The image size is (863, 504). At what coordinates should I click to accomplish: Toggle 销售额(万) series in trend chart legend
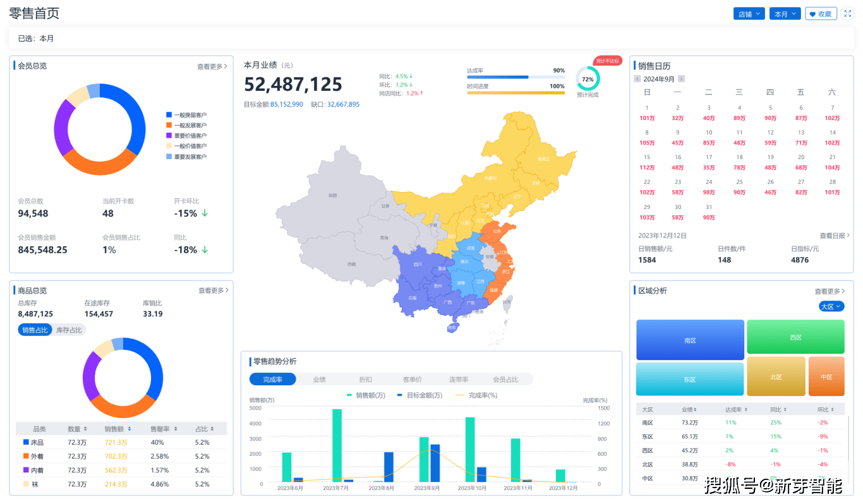pyautogui.click(x=366, y=395)
